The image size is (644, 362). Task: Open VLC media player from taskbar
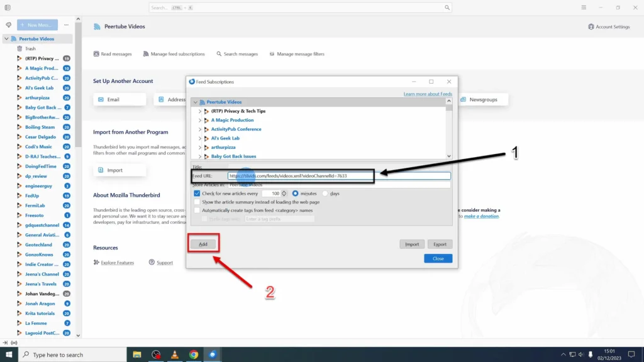tap(175, 354)
